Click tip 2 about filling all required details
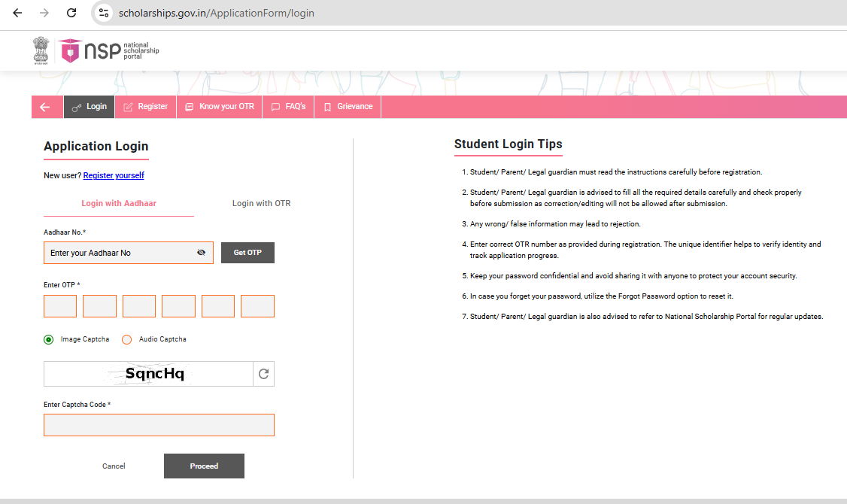This screenshot has height=504, width=847. pyautogui.click(x=635, y=198)
